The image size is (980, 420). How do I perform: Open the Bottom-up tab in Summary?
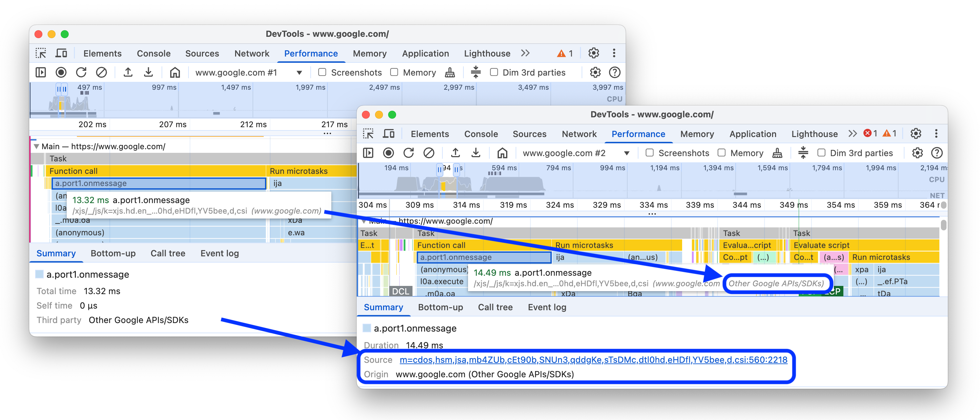[113, 253]
